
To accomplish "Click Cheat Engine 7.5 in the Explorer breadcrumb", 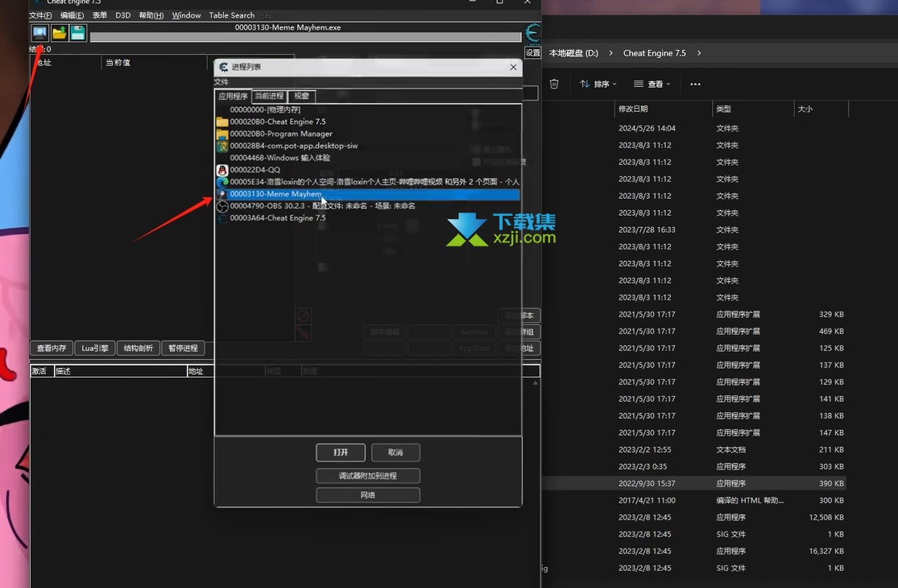I will (654, 53).
